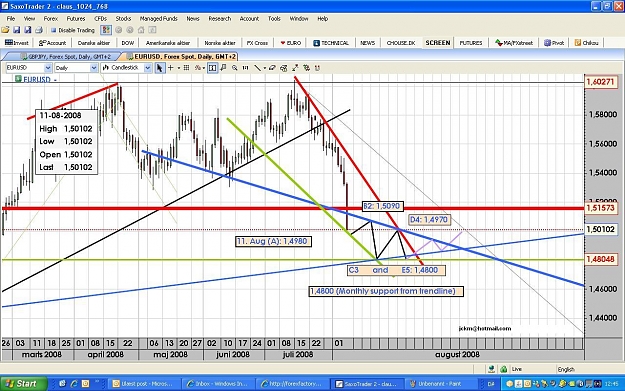625x391 pixels.
Task: Open the Forex menu
Action: [51, 18]
